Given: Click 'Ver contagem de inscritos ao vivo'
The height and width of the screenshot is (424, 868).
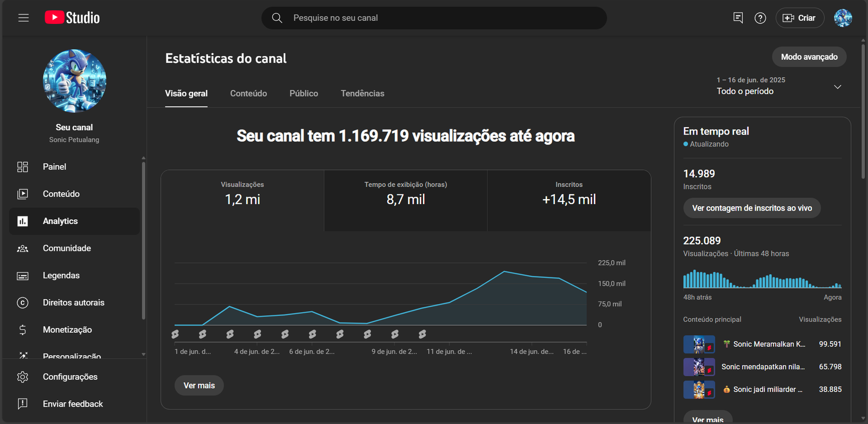Looking at the screenshot, I should pyautogui.click(x=752, y=208).
